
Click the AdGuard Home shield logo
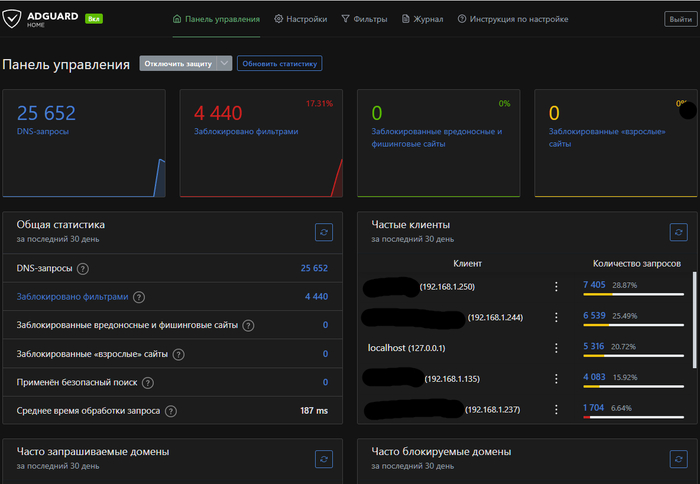pyautogui.click(x=14, y=18)
